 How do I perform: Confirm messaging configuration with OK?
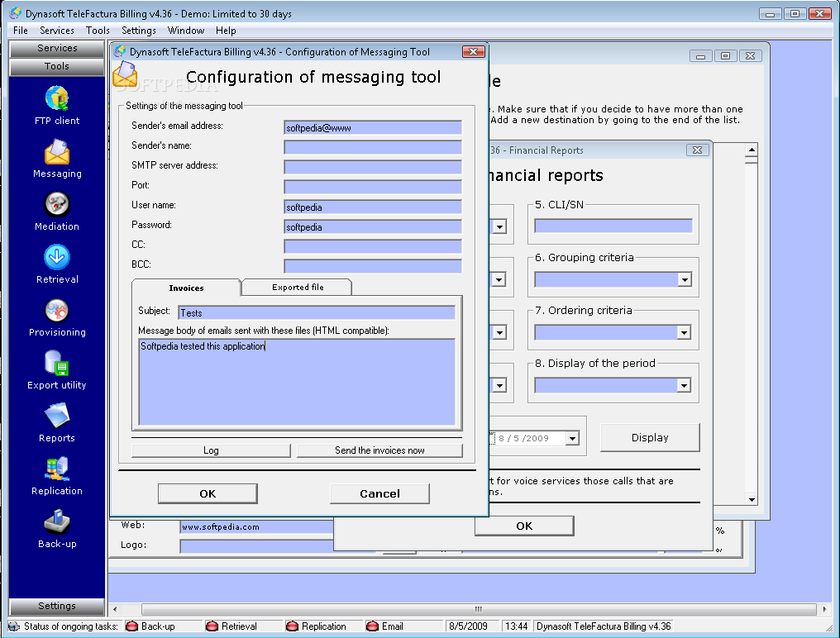[208, 494]
